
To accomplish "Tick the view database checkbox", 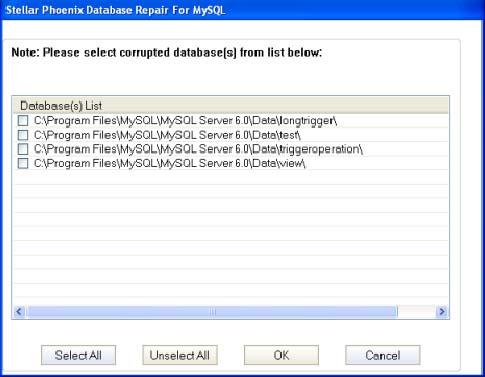I will tap(23, 163).
